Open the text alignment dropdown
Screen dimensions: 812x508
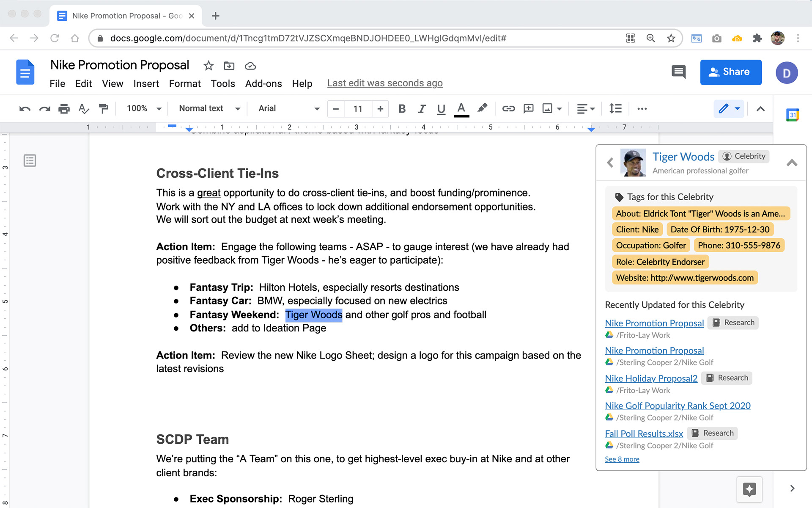pos(586,109)
